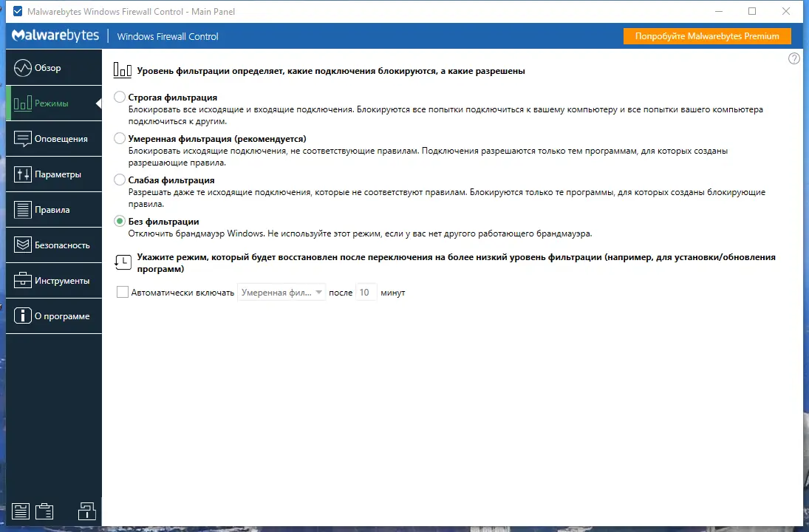
Task: Click the Инструменты briefcase icon
Action: pos(22,280)
